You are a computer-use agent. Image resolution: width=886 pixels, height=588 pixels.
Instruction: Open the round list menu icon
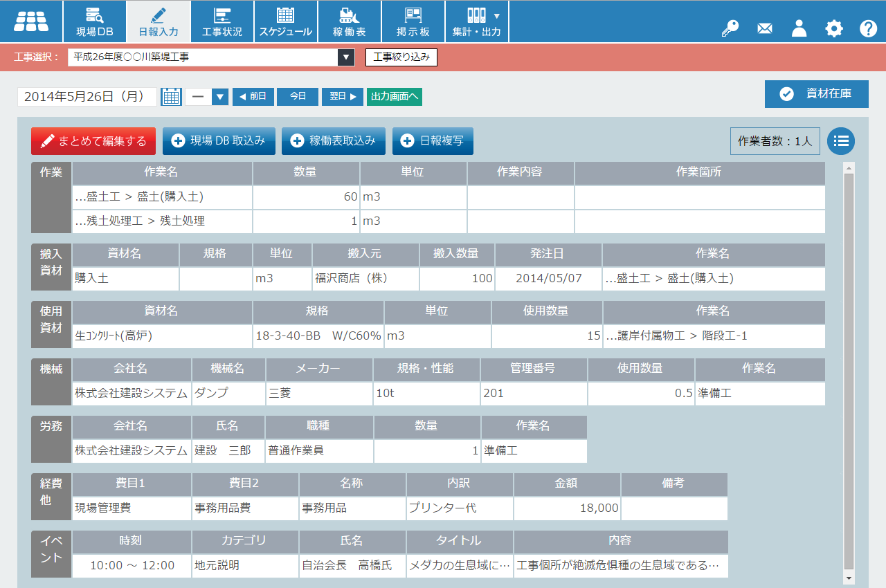click(841, 141)
